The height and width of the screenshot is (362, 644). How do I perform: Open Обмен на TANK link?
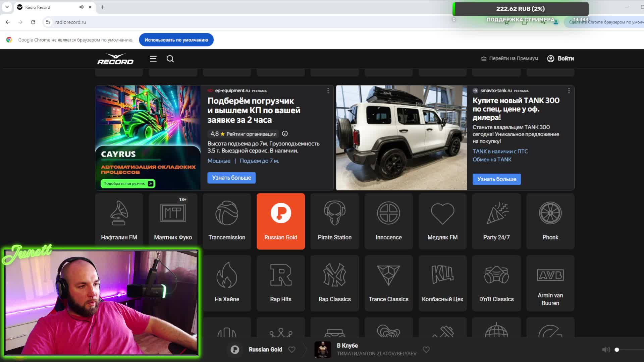(492, 160)
